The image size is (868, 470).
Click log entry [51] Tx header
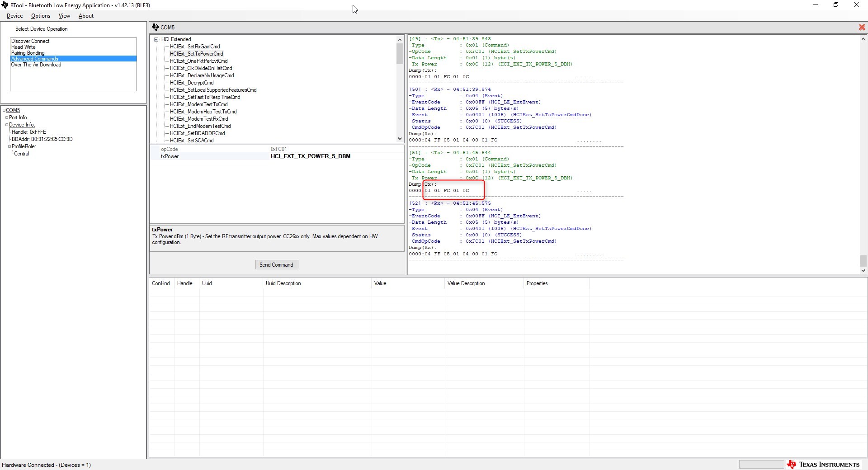[450, 153]
